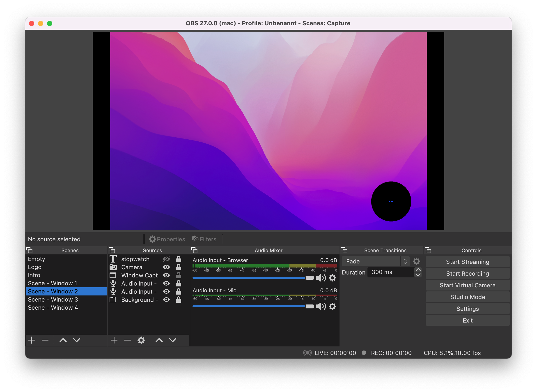This screenshot has height=392, width=537.
Task: Open source properties gear below Sources list
Action: (x=141, y=340)
